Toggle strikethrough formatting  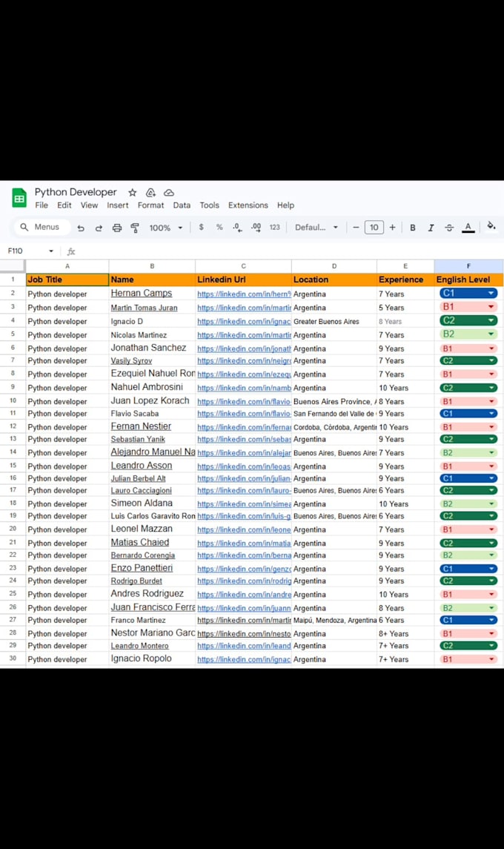[448, 228]
